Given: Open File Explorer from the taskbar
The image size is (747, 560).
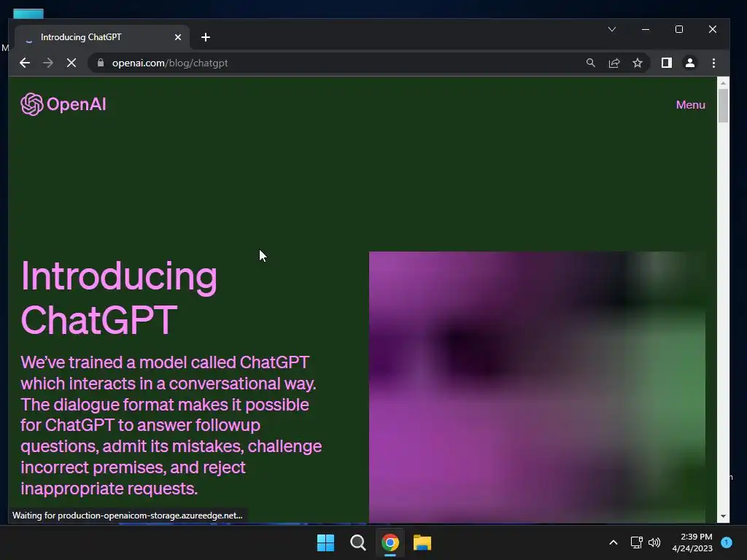Looking at the screenshot, I should 422,542.
